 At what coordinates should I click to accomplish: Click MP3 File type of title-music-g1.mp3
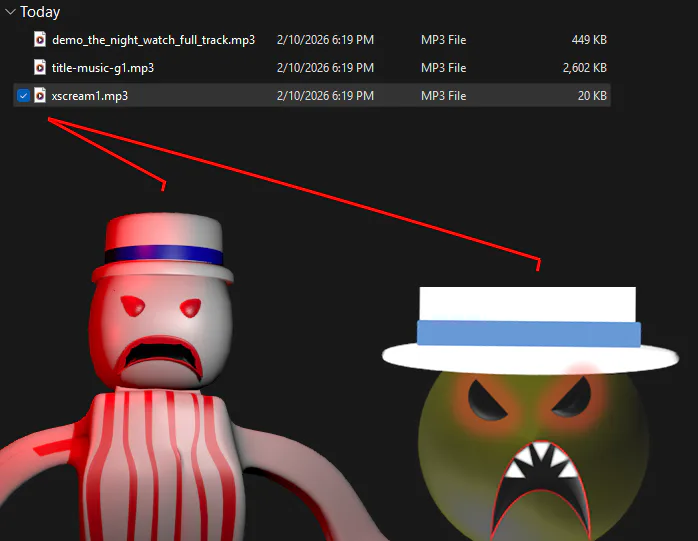(x=443, y=68)
